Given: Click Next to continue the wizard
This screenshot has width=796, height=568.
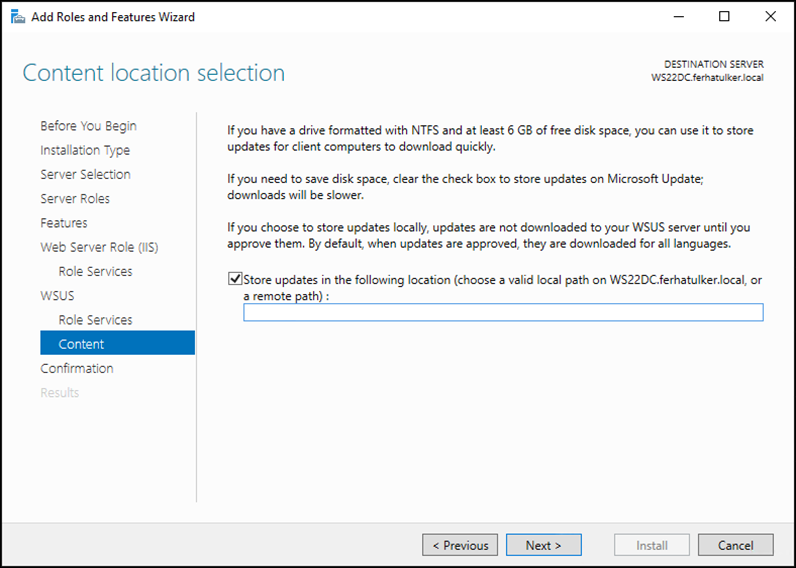Looking at the screenshot, I should click(544, 545).
